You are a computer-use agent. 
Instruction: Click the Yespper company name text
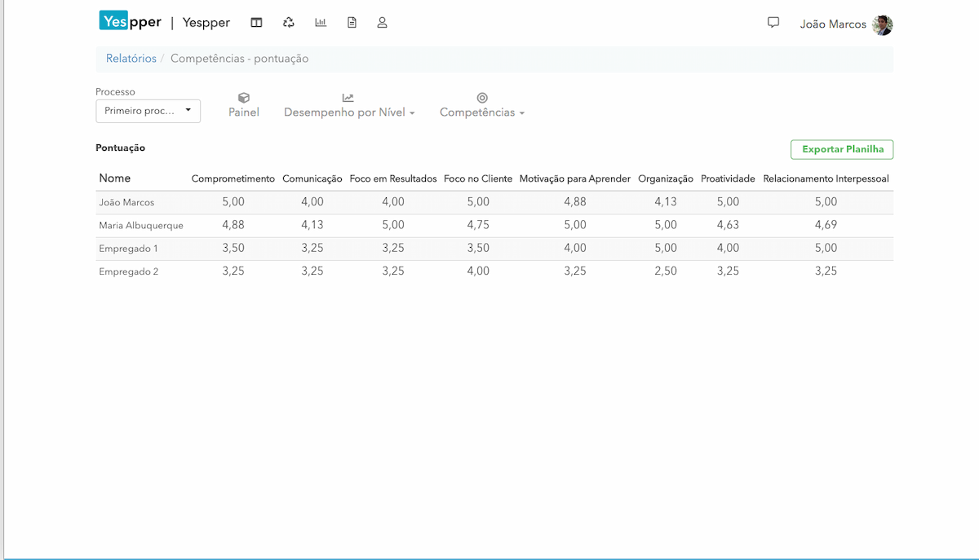[206, 23]
